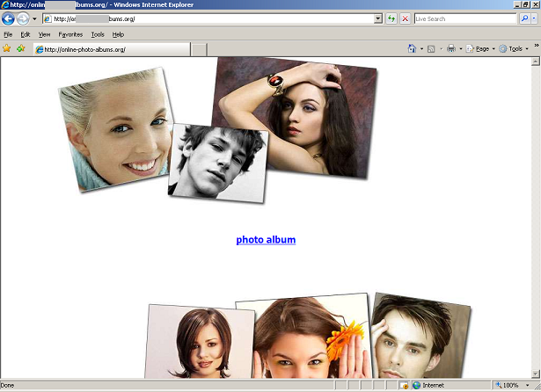541x392 pixels.
Task: Click the Internet Explorer title bar icon
Action: [x=4, y=4]
